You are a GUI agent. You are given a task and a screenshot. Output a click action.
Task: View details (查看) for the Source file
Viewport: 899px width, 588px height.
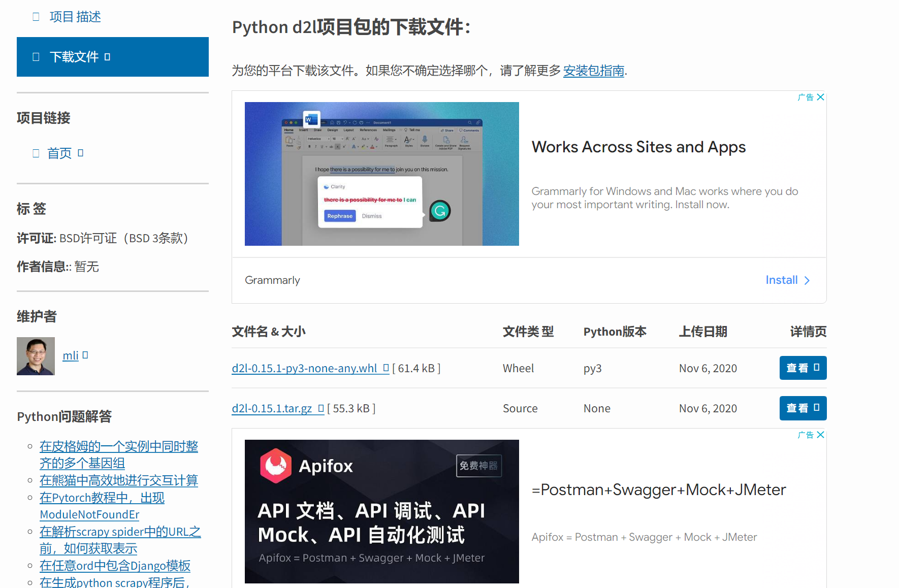802,408
